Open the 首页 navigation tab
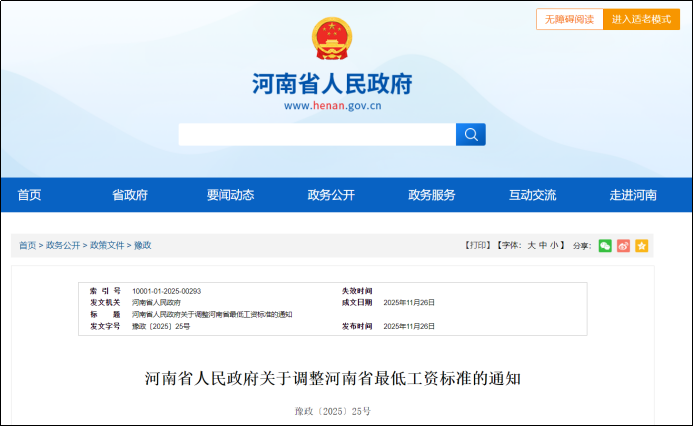The height and width of the screenshot is (427, 694). [30, 195]
